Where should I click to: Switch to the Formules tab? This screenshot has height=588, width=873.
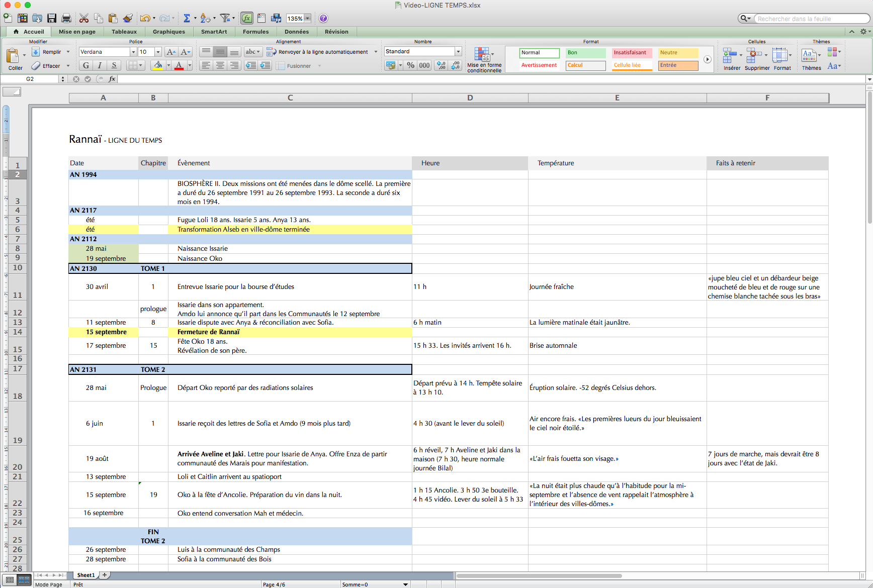click(x=256, y=32)
